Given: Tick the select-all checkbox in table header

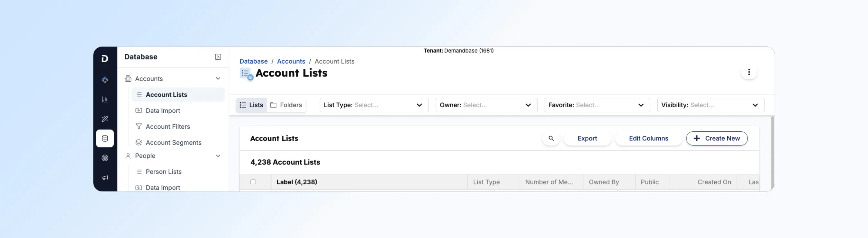Looking at the screenshot, I should click(x=253, y=182).
